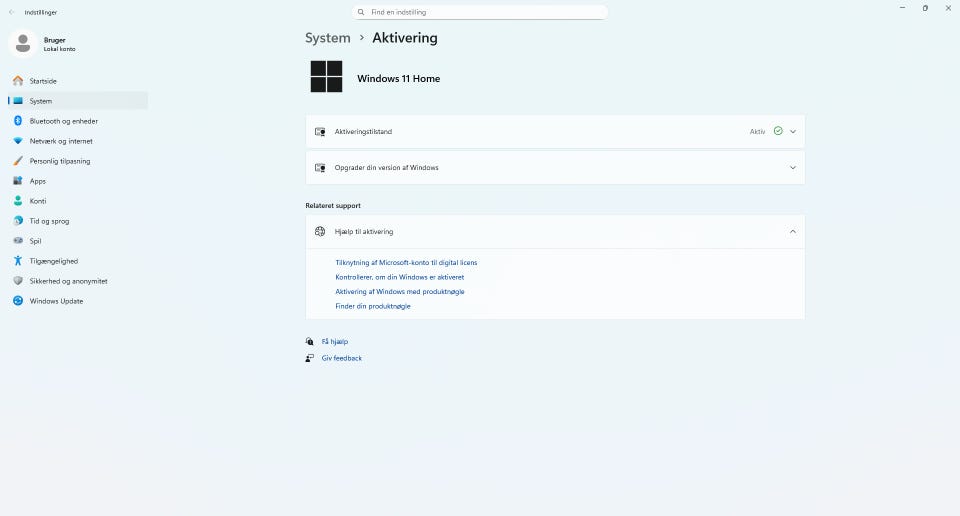Click the Opgrader din version row icon

320,168
